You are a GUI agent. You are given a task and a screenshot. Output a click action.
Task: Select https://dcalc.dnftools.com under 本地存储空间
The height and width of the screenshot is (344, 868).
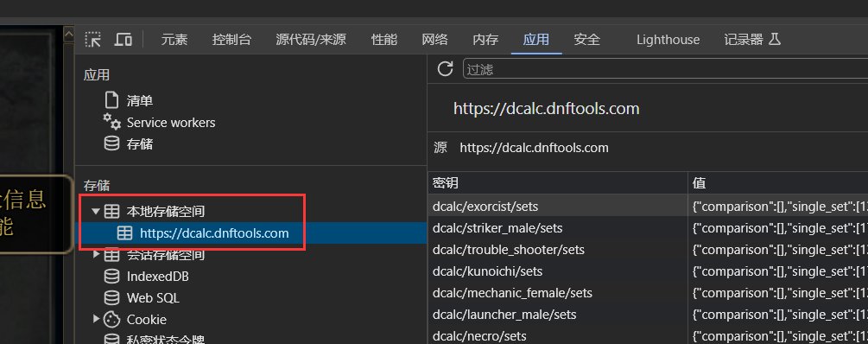click(214, 233)
